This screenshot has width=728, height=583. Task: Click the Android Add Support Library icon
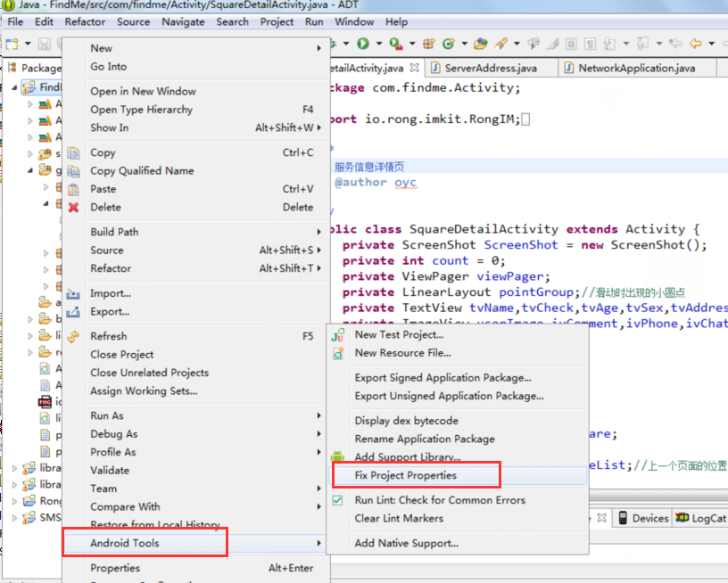coord(338,456)
